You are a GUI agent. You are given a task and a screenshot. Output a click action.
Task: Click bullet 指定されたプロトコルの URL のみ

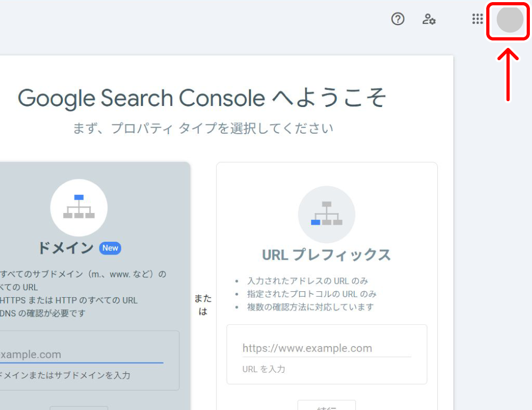312,294
